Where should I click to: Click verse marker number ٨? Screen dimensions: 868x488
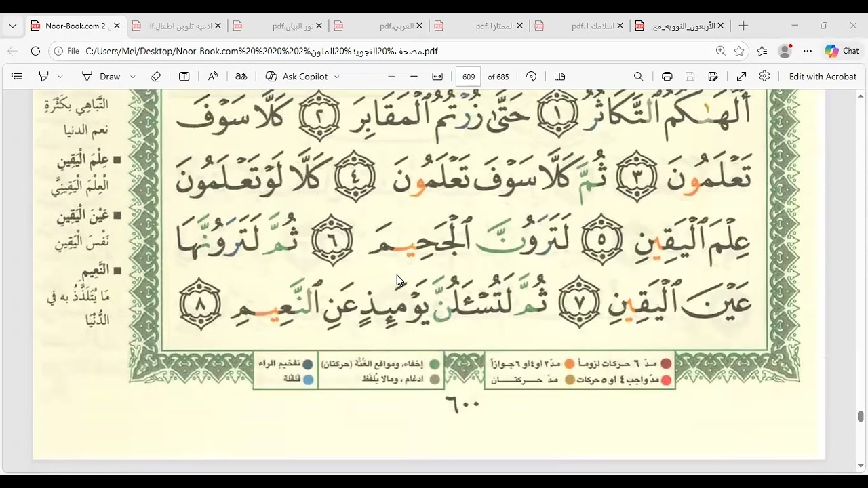(x=201, y=304)
